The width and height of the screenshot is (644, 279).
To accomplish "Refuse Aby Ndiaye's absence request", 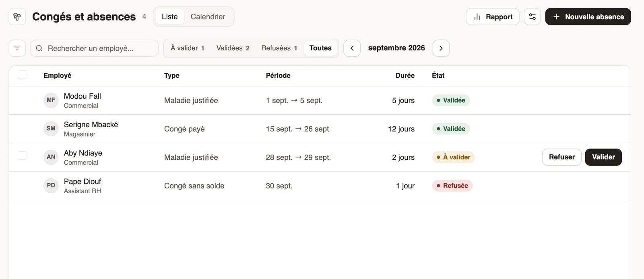I will tap(562, 157).
